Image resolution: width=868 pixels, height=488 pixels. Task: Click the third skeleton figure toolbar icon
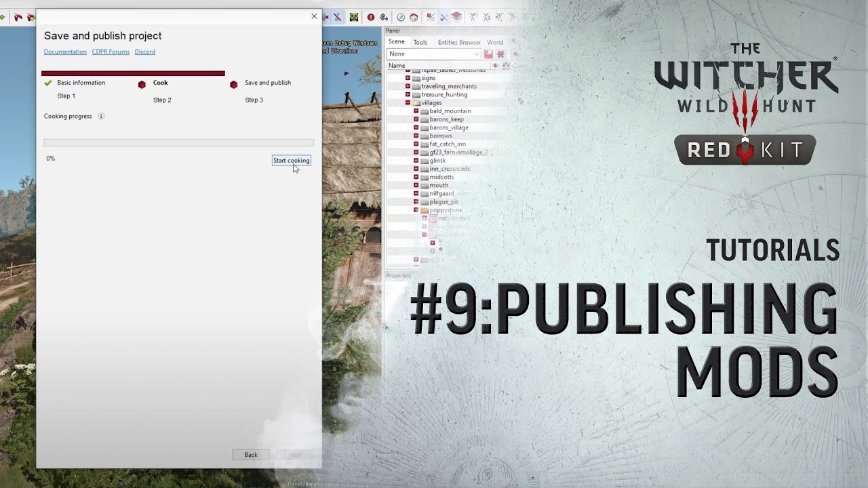pos(499,17)
